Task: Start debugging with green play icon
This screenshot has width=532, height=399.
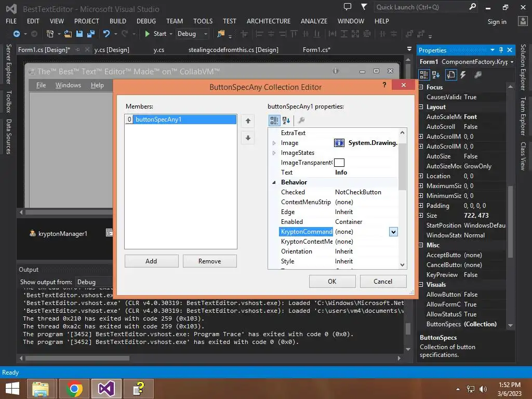Action: click(147, 34)
